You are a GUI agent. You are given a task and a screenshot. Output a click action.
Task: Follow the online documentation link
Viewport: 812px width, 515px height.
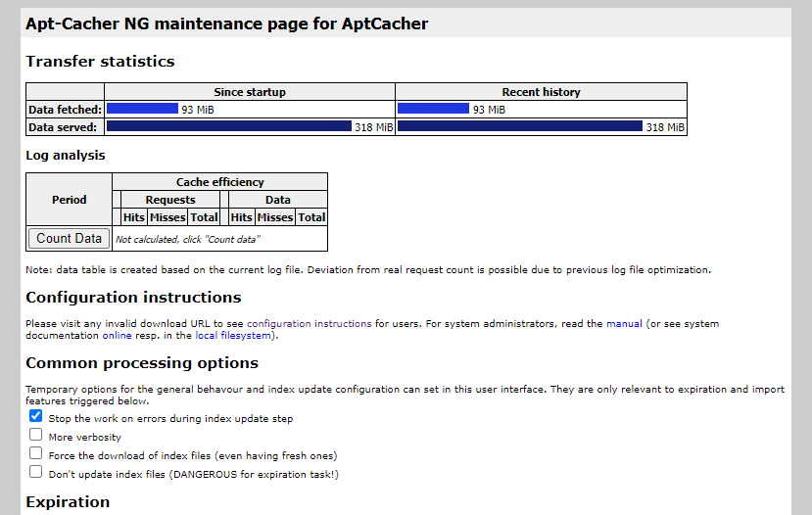pos(117,336)
